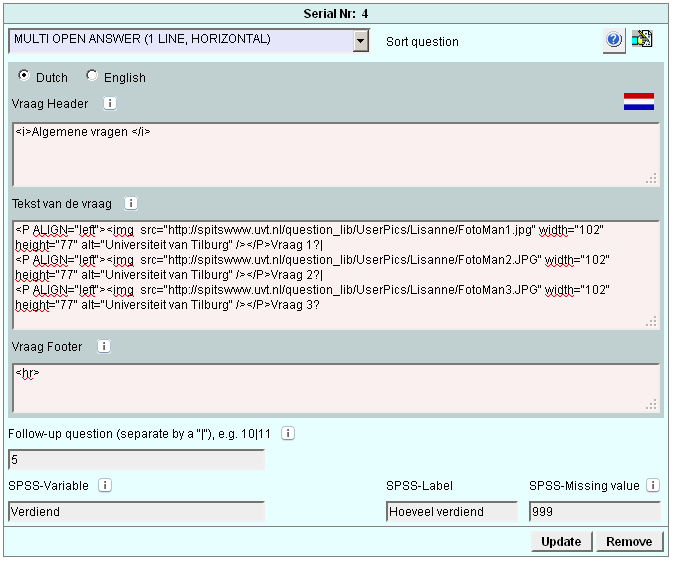Open info icon next to Vraag Header
Image resolution: width=673 pixels, height=561 pixels.
[110, 103]
